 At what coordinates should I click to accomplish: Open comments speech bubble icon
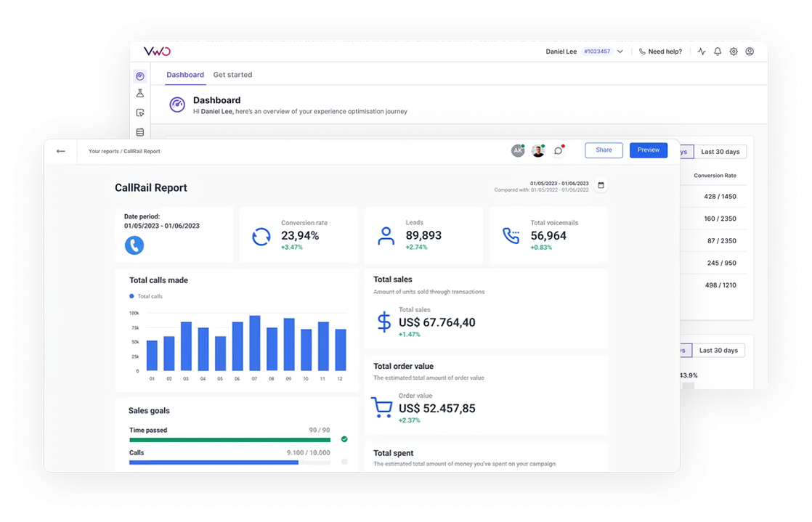click(559, 151)
